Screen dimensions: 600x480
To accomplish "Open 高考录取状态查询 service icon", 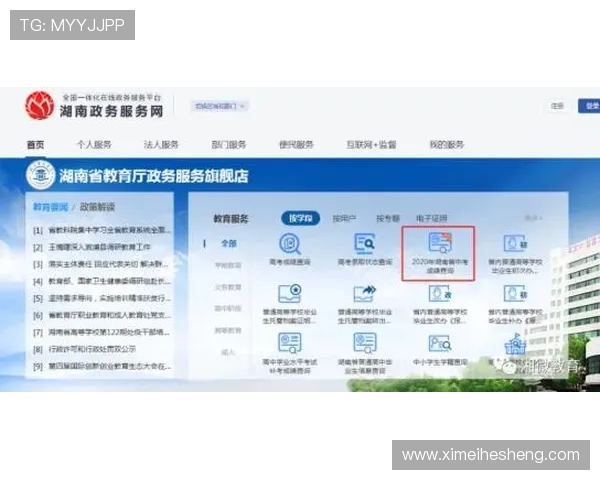I will pos(365,244).
